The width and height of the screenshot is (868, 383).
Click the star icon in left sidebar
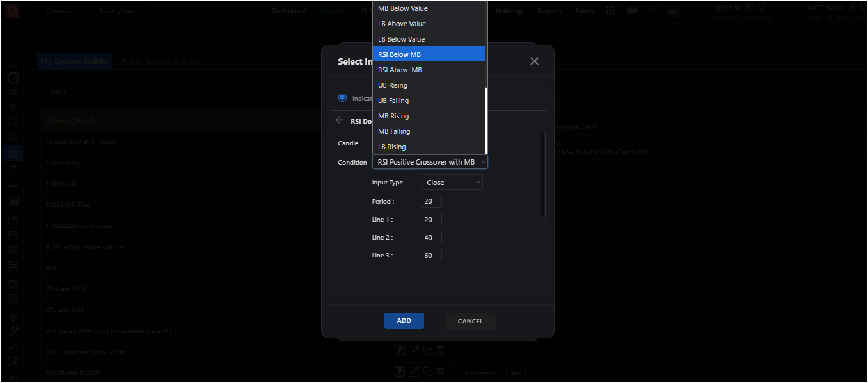point(13,106)
